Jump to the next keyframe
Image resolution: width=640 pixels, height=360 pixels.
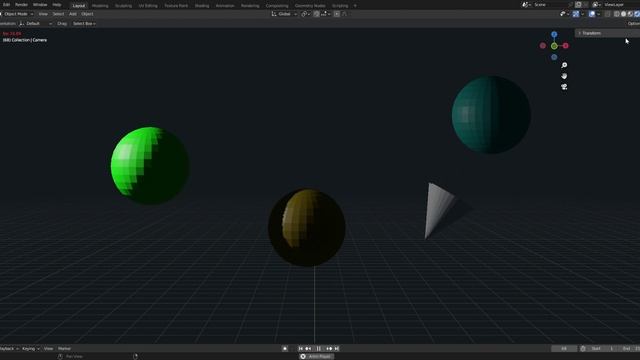click(x=329, y=349)
